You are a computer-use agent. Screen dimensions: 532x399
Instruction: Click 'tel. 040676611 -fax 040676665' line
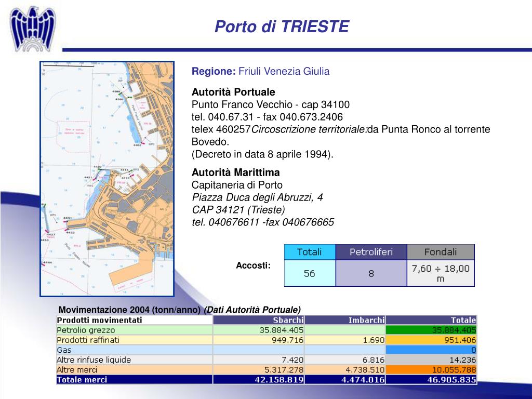pos(263,222)
